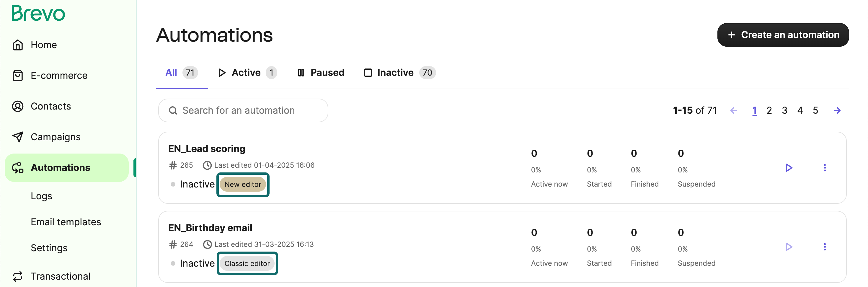Viewport: 868px width, 287px height.
Task: Open Email templates submenu item
Action: coord(66,222)
